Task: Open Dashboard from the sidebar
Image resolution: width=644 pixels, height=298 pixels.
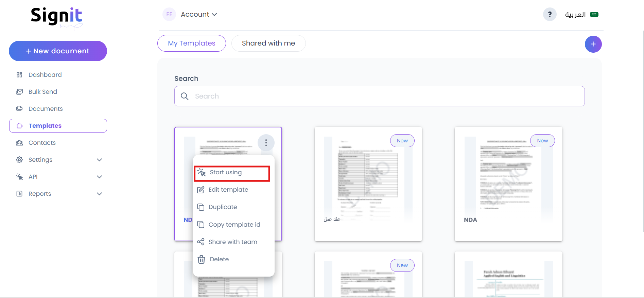Action: click(x=45, y=75)
